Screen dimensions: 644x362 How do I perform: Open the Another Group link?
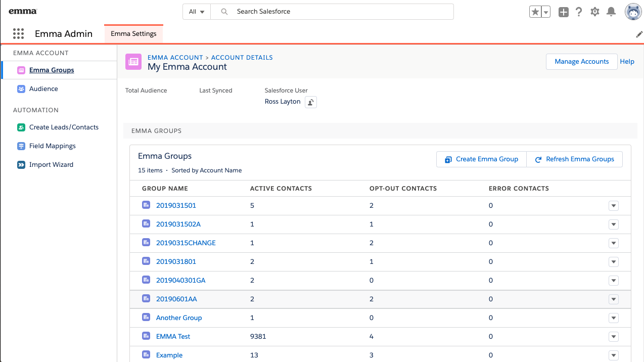tap(179, 318)
